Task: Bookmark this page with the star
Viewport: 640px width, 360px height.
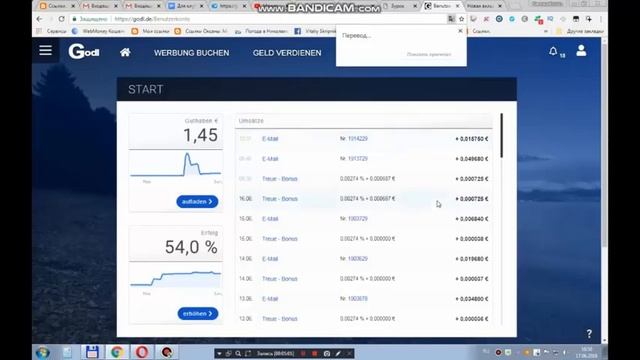Action: 462,19
